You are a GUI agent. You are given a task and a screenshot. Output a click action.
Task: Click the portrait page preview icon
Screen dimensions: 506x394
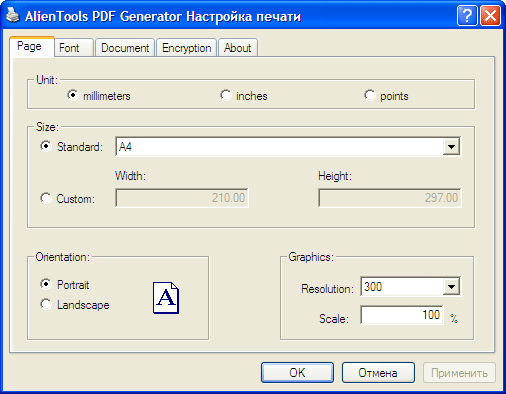[166, 298]
